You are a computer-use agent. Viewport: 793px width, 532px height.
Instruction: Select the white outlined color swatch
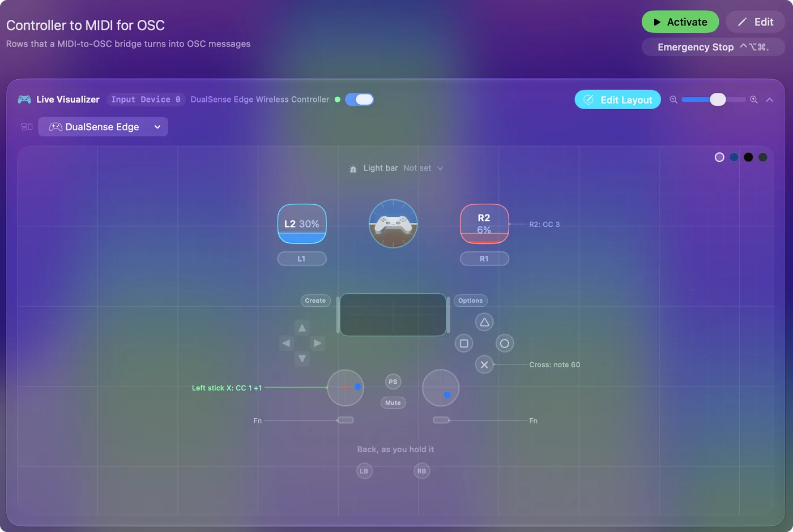point(719,157)
